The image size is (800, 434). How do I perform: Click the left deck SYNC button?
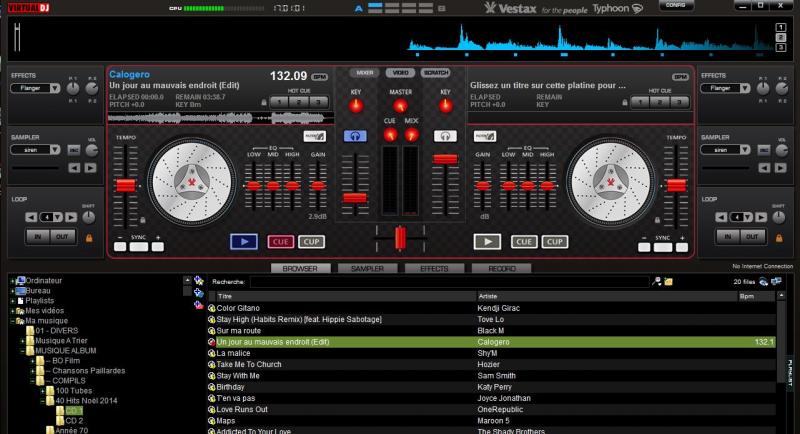[x=139, y=247]
